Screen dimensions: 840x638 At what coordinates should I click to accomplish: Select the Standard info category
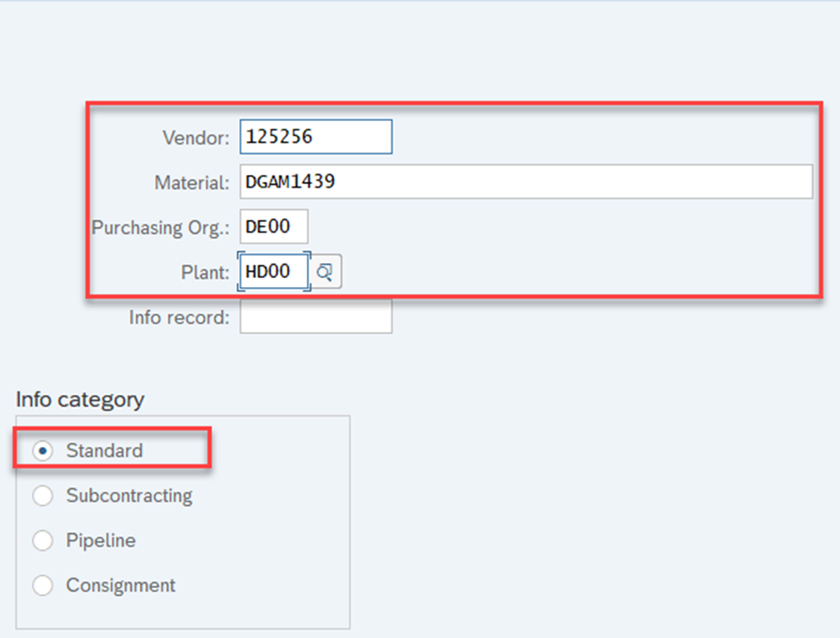[42, 450]
